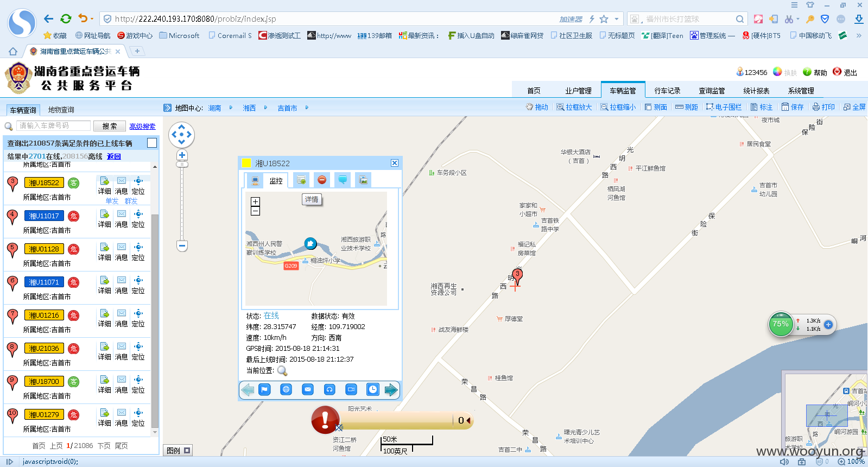Send 消息 message to vehicle 湘U21036
This screenshot has height=467, width=868.
(x=122, y=351)
